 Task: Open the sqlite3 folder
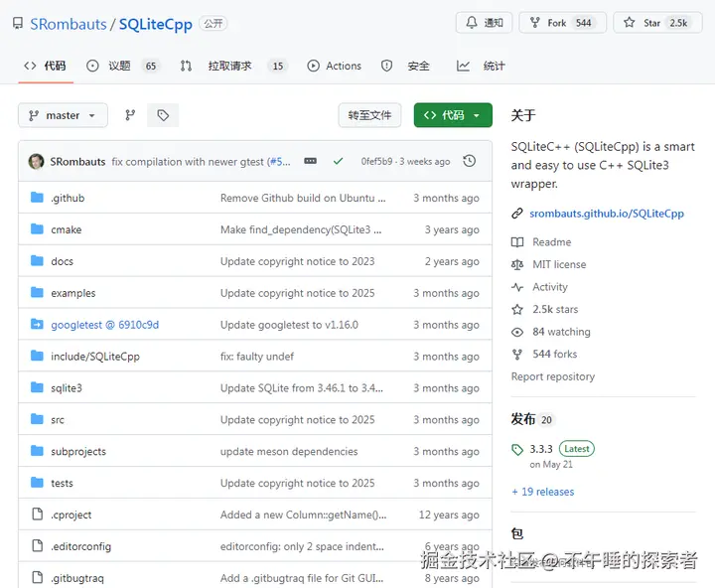[67, 388]
